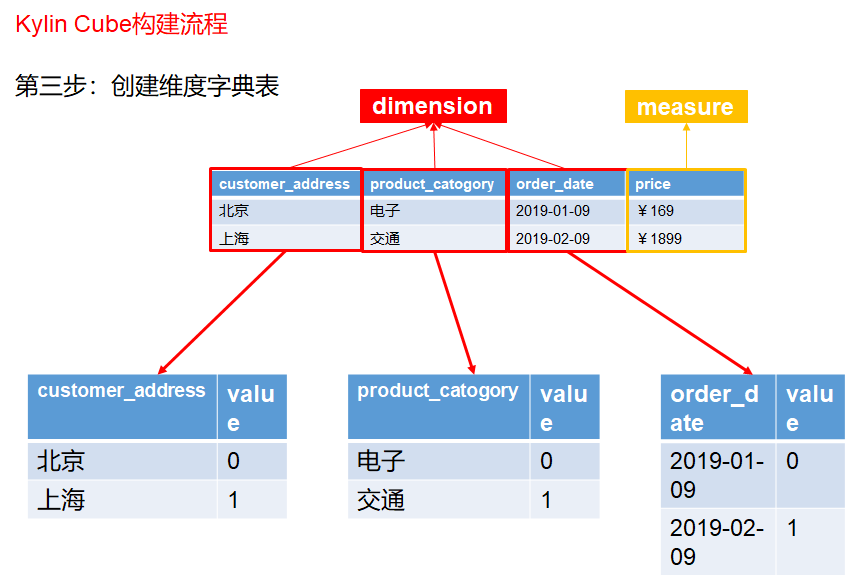This screenshot has height=585, width=848.
Task: Select 'customer_address' header in the four-column source table
Action: (x=284, y=184)
